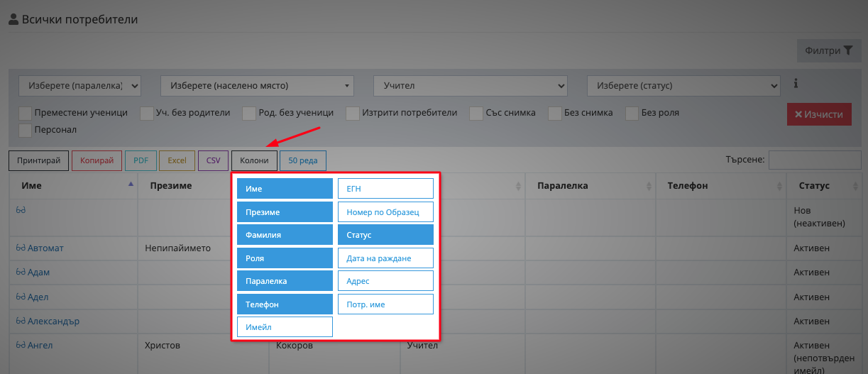Click the Копирай button
Screen dimensions: 868x374
pyautogui.click(x=97, y=160)
